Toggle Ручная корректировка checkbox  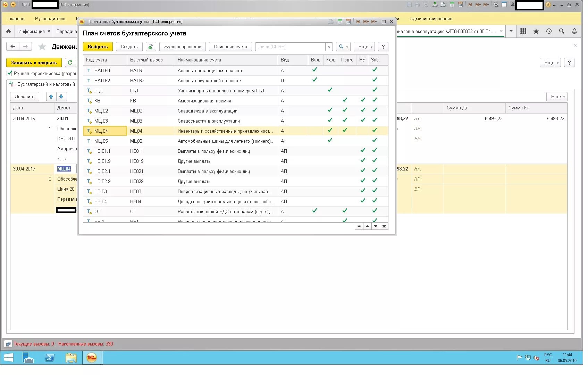click(x=9, y=73)
